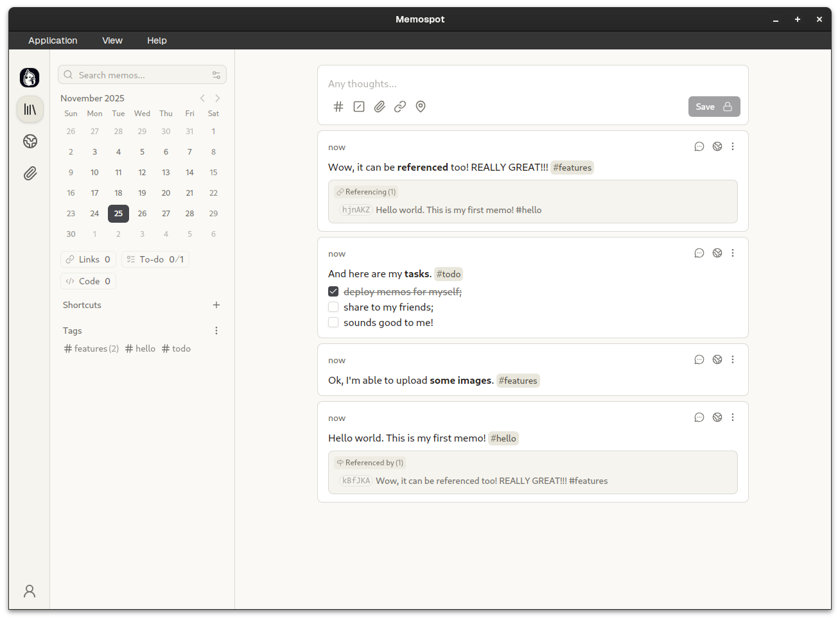
Task: Add a reaction to the 'upload some images' memo
Action: point(717,360)
